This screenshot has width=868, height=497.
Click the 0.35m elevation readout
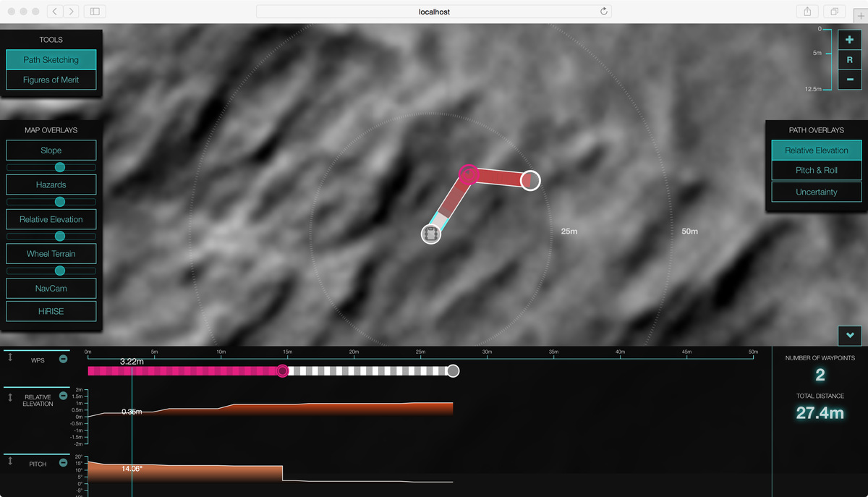tap(132, 412)
